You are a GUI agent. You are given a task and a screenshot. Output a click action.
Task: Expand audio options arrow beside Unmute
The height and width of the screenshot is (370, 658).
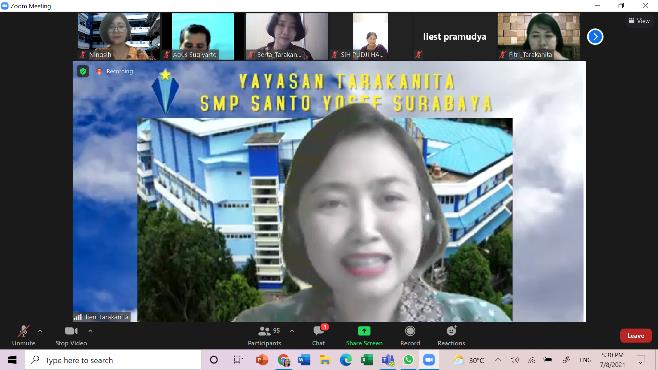40,331
